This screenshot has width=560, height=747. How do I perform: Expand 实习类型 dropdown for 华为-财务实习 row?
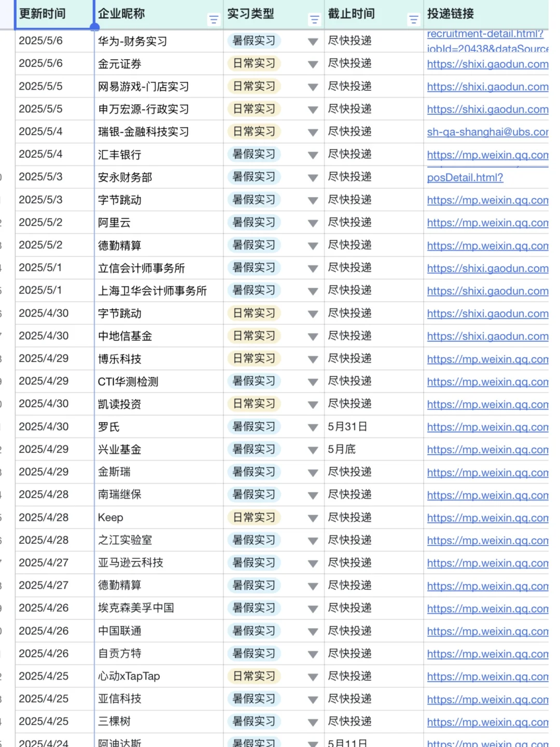click(313, 41)
